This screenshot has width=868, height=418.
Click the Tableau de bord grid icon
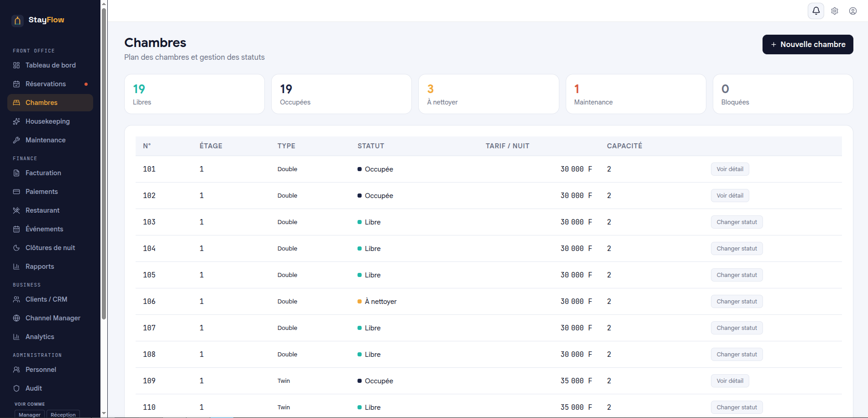point(16,65)
